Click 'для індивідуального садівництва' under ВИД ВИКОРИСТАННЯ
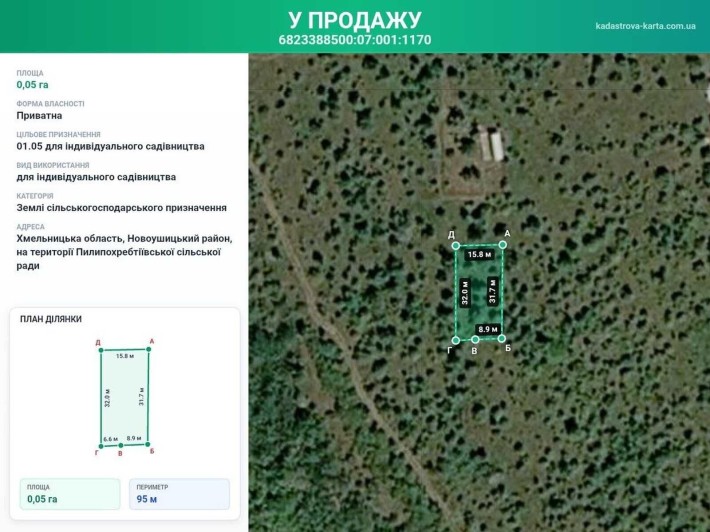The height and width of the screenshot is (532, 710). click(96, 177)
